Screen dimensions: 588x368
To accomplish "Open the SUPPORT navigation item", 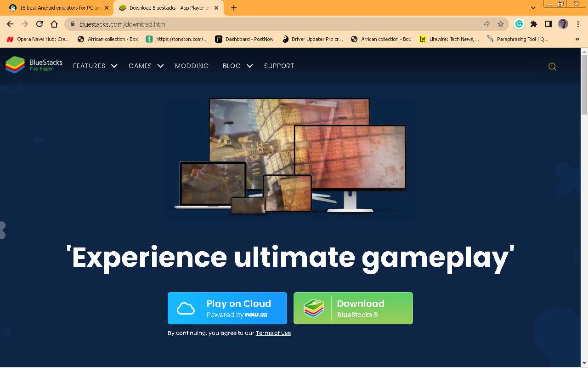I will point(279,66).
